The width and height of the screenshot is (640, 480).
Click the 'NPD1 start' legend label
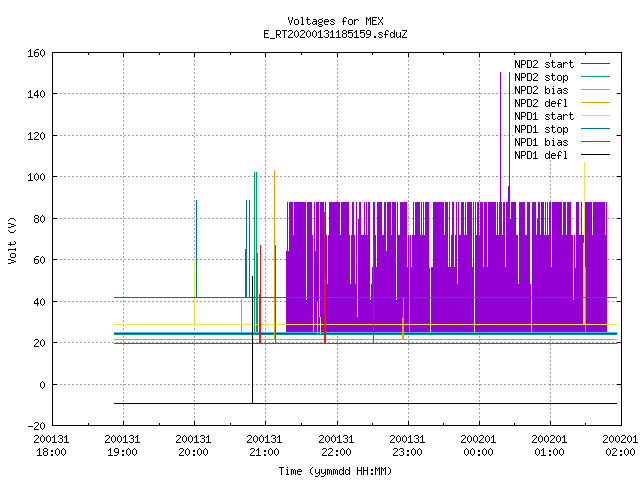point(544,116)
